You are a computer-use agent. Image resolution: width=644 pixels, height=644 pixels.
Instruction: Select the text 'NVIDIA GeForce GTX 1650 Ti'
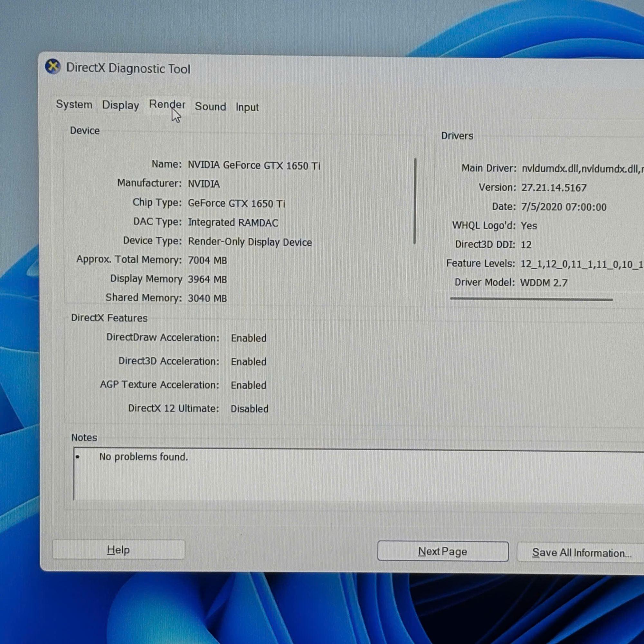[254, 165]
